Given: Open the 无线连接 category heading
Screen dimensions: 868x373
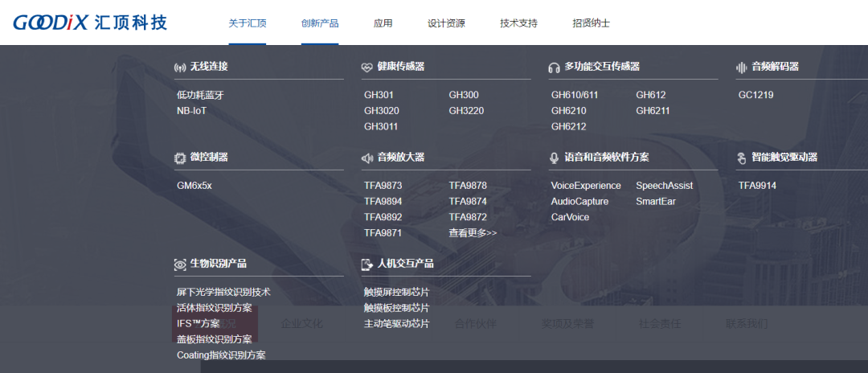Looking at the screenshot, I should click(209, 67).
